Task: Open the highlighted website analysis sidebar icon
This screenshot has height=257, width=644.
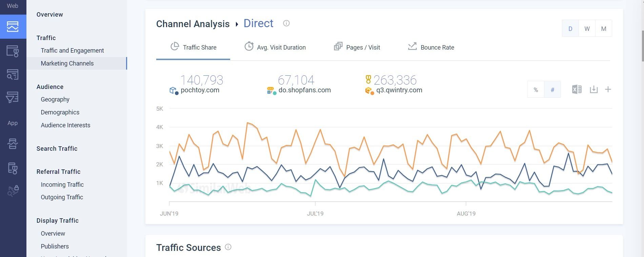Action: click(13, 26)
